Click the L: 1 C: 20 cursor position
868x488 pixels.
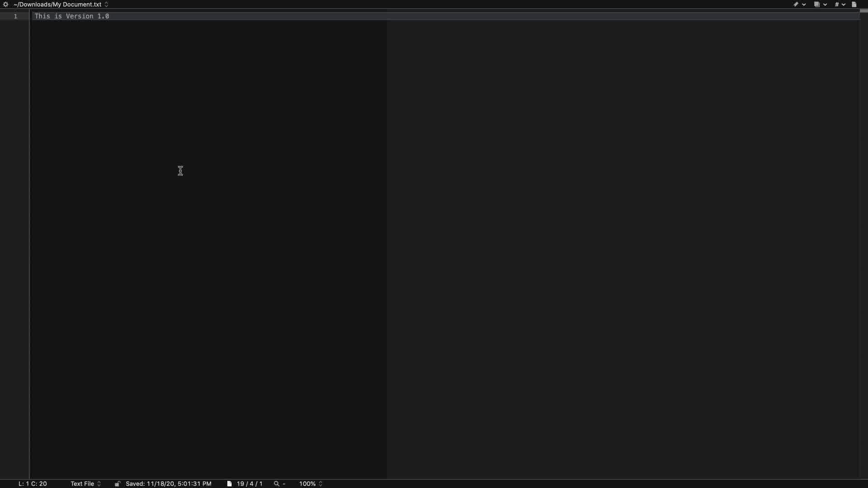(x=33, y=483)
